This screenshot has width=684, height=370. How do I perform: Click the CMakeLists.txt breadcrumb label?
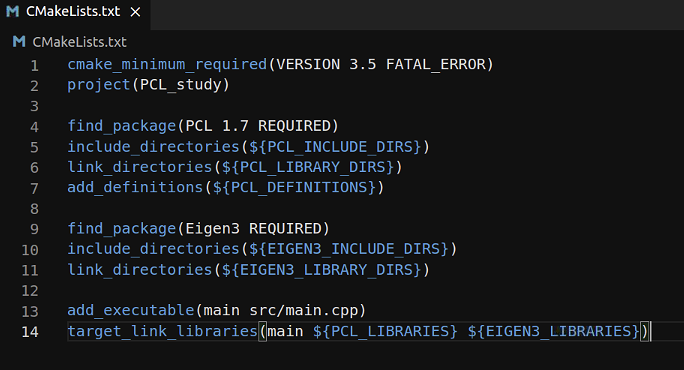pyautogui.click(x=79, y=42)
